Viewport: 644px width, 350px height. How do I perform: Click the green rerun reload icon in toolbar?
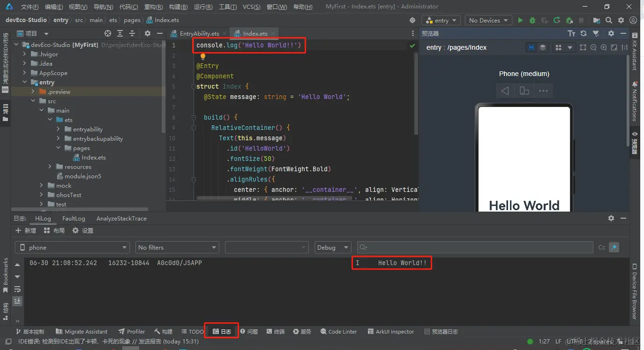point(556,20)
